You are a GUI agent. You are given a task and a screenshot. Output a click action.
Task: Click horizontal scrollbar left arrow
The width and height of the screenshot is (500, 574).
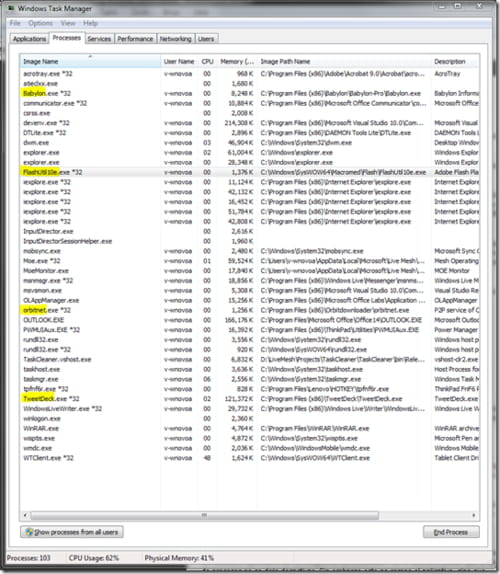pos(25,515)
